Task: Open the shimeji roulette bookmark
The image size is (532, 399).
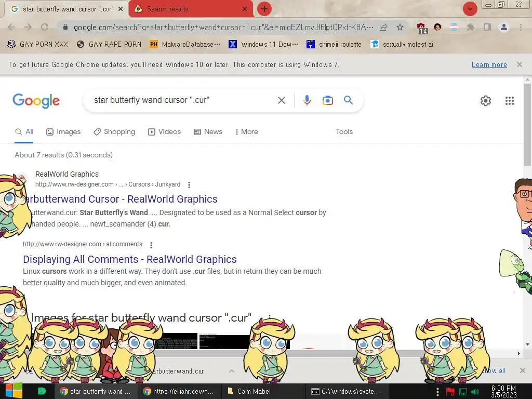Action: coord(334,45)
